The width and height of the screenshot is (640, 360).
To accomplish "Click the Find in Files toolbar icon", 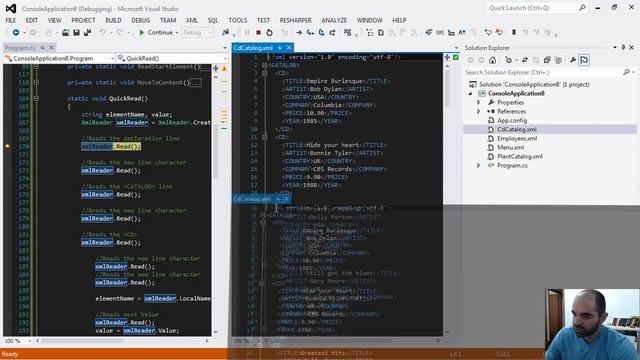I will pyautogui.click(x=225, y=33).
